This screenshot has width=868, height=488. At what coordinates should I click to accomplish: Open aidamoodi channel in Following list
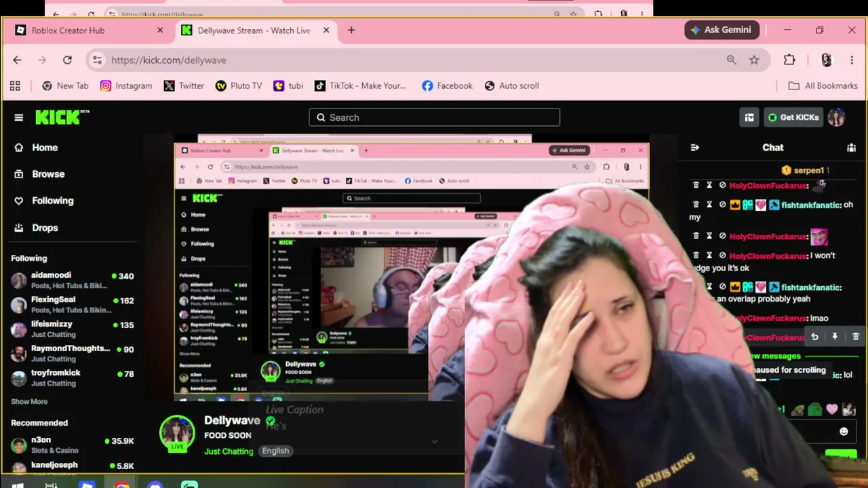click(73, 280)
